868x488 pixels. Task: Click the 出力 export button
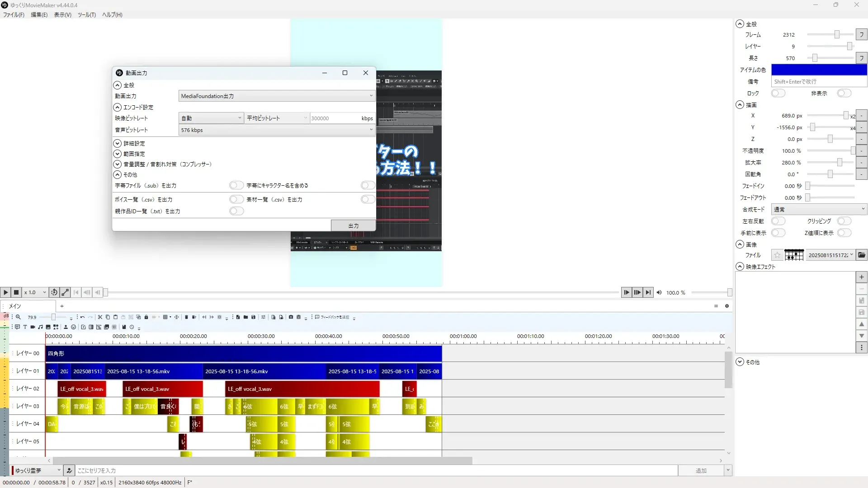(353, 225)
